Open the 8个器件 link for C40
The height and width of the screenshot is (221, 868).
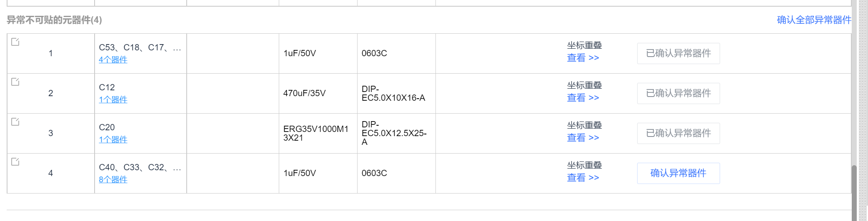[x=113, y=179]
